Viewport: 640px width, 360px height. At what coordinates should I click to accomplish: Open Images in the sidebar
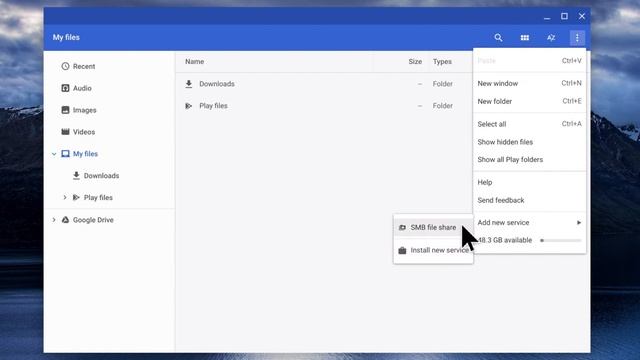[x=84, y=110]
